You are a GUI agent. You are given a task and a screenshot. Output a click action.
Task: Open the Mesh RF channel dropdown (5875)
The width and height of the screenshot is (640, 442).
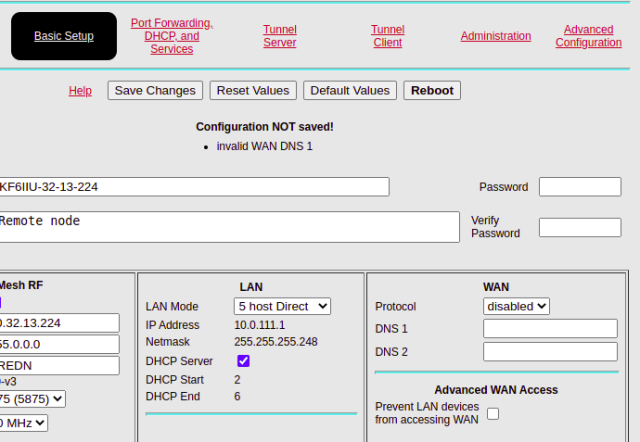click(x=32, y=399)
